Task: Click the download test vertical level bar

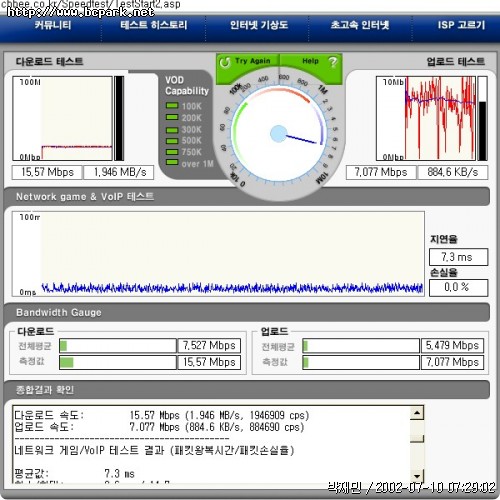Action: [119, 118]
